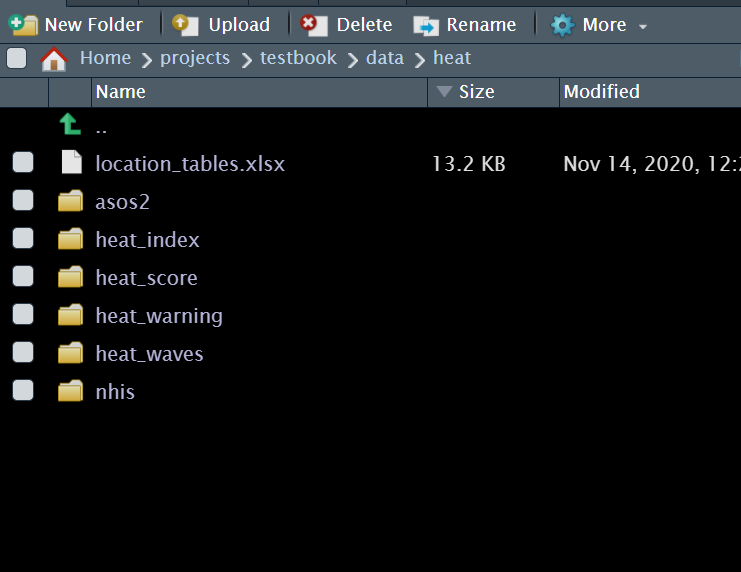
Task: Click the heat_index folder icon
Action: (x=70, y=238)
